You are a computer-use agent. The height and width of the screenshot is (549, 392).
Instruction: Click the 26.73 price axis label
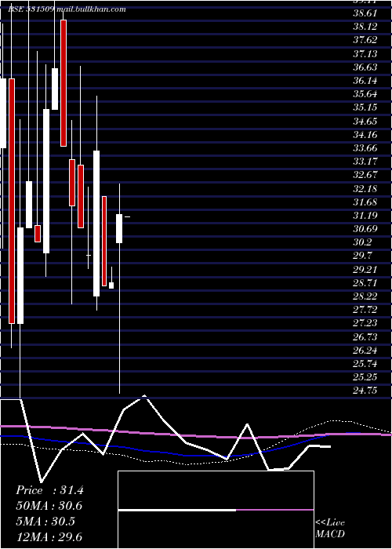click(x=365, y=336)
